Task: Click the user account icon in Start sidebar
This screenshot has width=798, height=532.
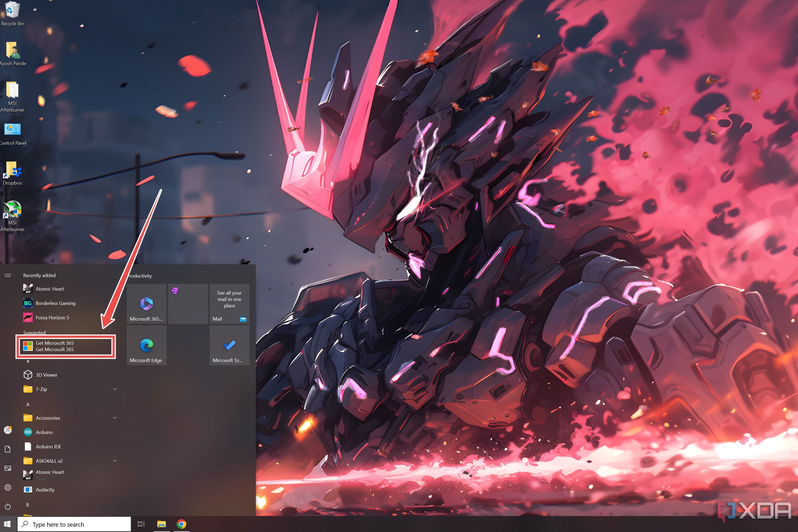Action: point(8,430)
